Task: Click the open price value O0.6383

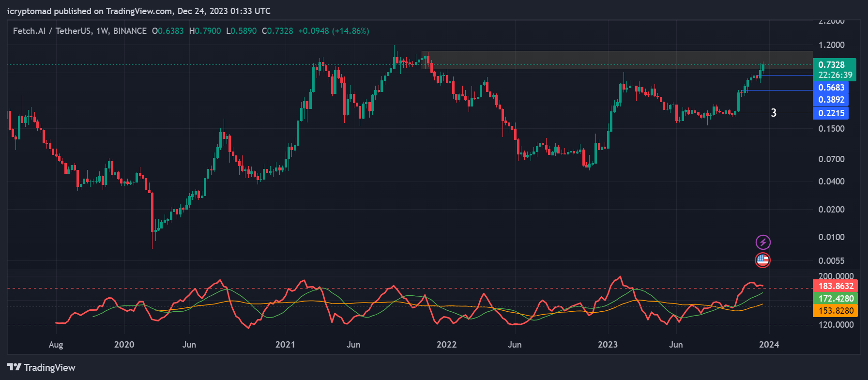Action: click(168, 31)
